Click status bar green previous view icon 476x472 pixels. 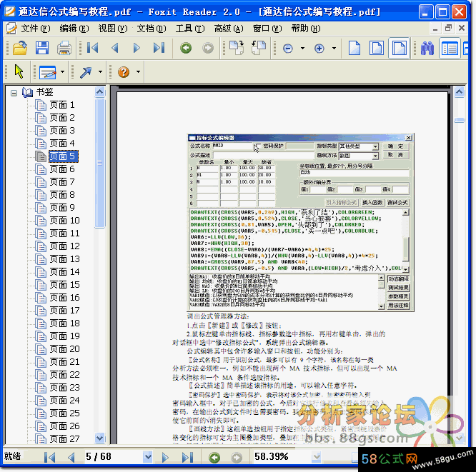(214, 458)
